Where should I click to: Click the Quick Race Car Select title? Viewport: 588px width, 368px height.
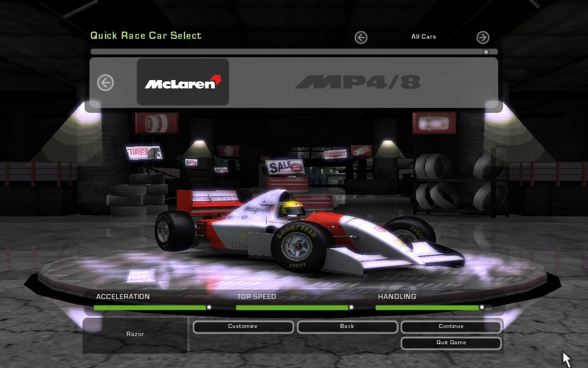pyautogui.click(x=146, y=36)
